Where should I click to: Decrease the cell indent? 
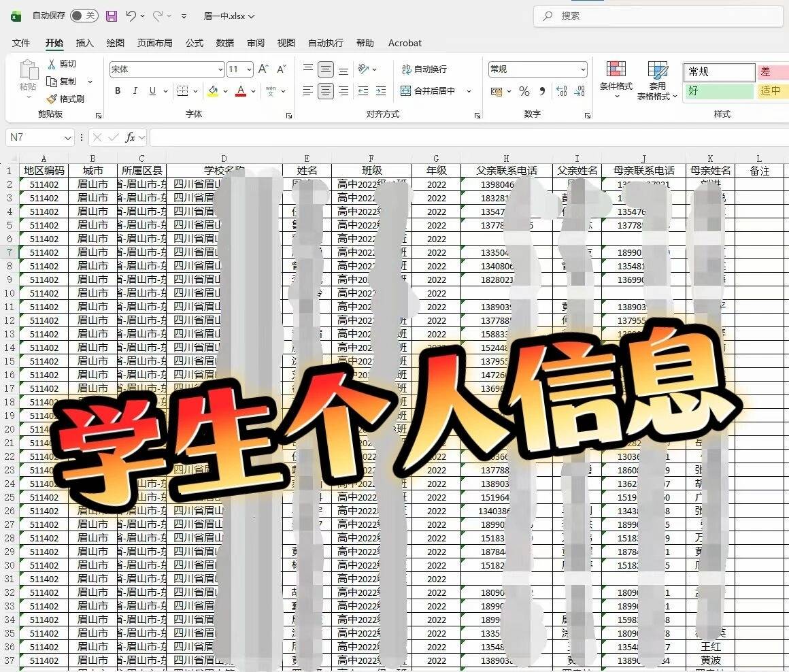363,91
